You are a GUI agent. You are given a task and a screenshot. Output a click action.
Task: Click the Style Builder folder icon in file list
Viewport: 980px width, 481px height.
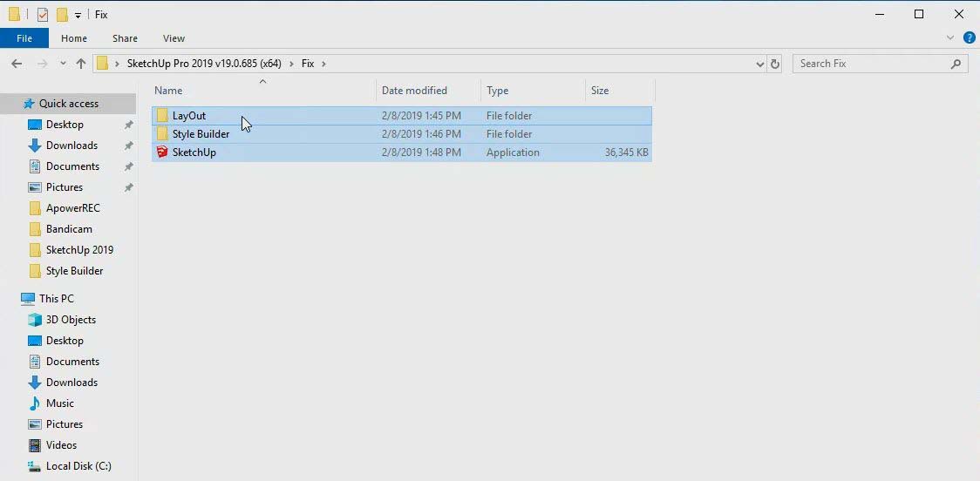pyautogui.click(x=161, y=134)
